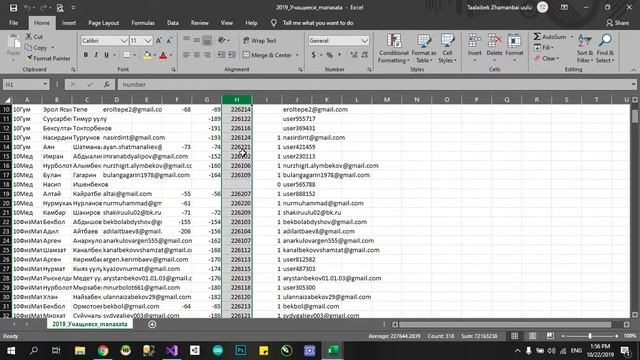Align text to the right
Screen dimensions: 640x360
(207, 55)
